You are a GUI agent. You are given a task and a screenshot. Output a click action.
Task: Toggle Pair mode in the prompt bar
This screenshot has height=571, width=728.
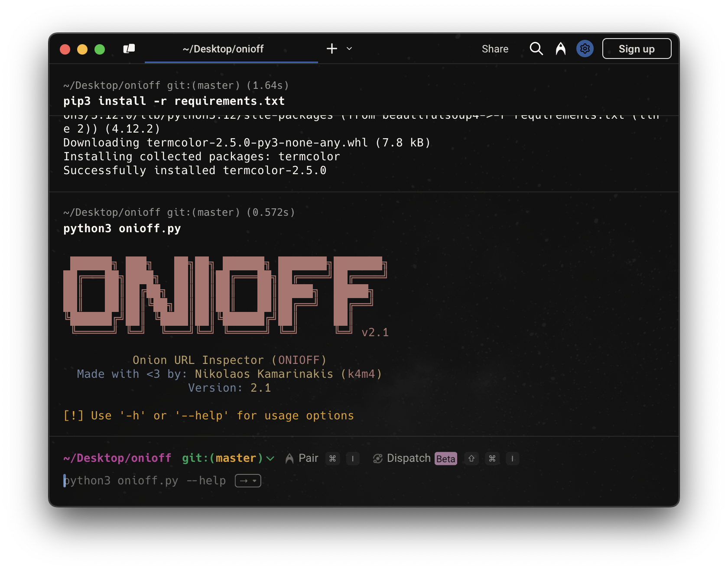[x=308, y=458]
